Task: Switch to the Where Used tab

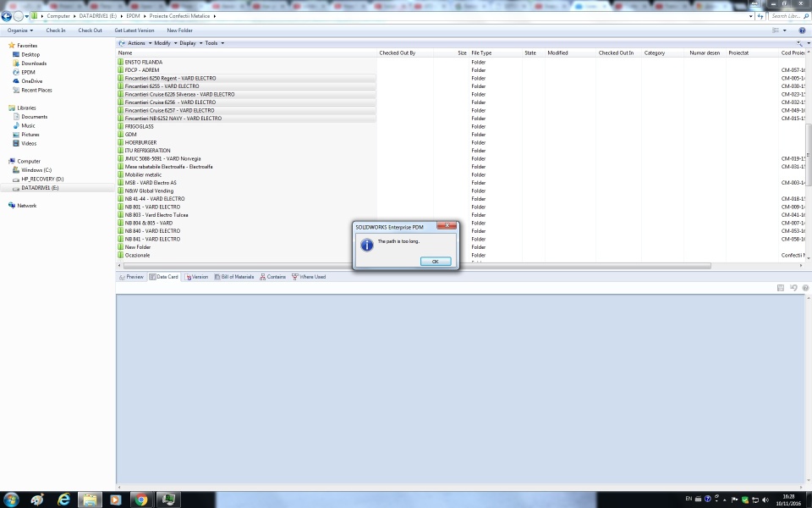Action: tap(309, 277)
